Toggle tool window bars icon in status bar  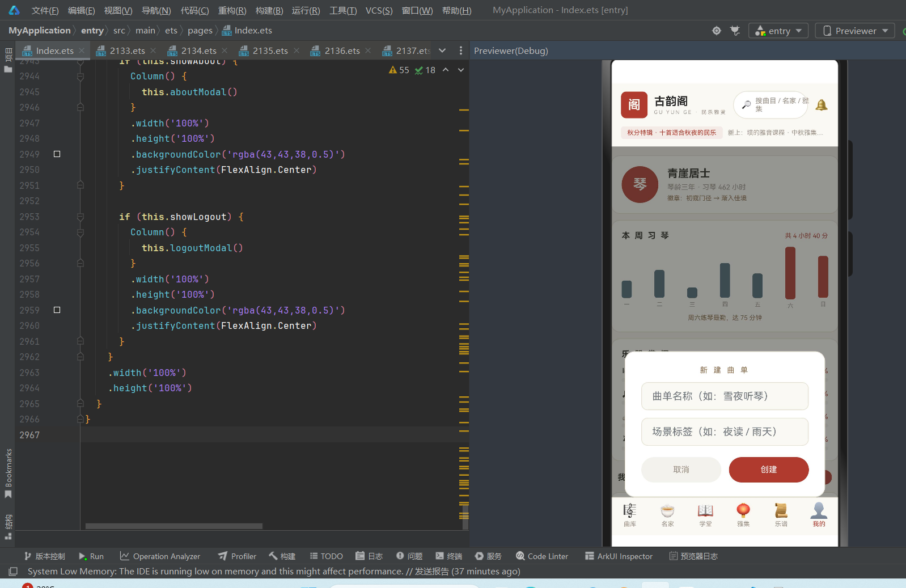point(13,572)
